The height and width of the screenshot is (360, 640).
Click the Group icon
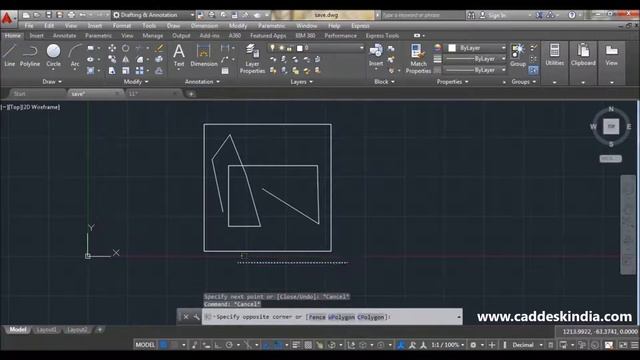tap(518, 55)
